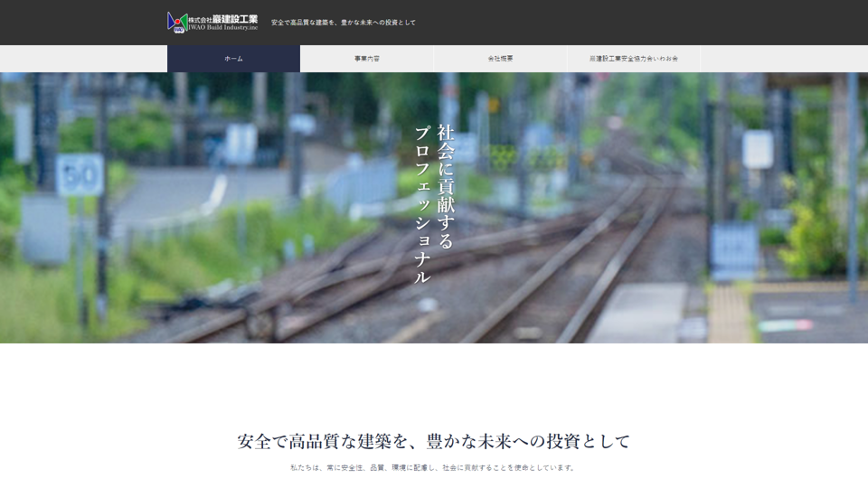The width and height of the screenshot is (868, 488).
Task: Open the 事業内容 menu item
Action: point(366,59)
